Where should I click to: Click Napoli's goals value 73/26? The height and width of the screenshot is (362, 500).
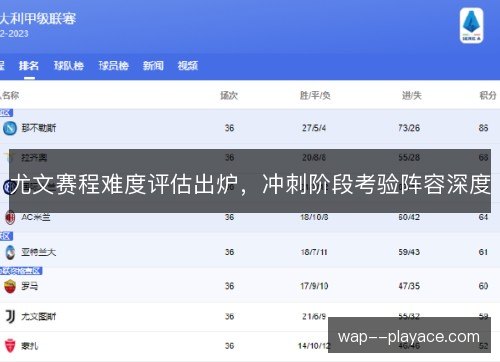(409, 128)
